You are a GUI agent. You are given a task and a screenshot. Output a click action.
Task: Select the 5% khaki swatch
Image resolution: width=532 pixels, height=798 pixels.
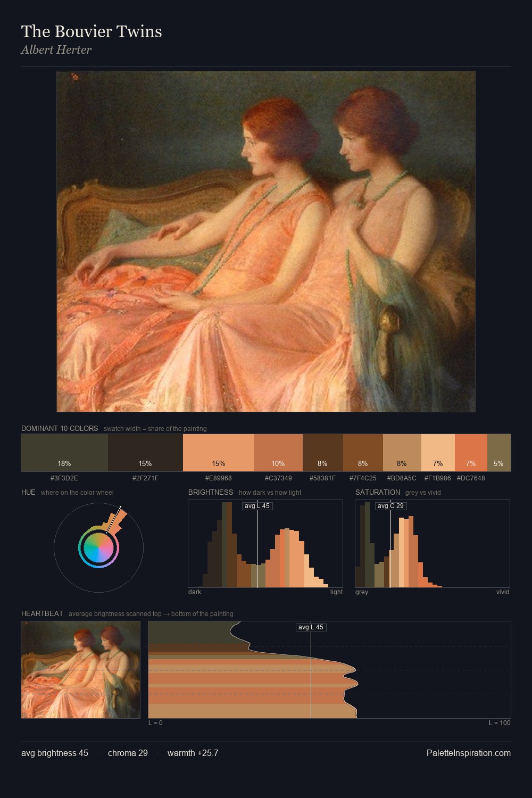pos(499,453)
